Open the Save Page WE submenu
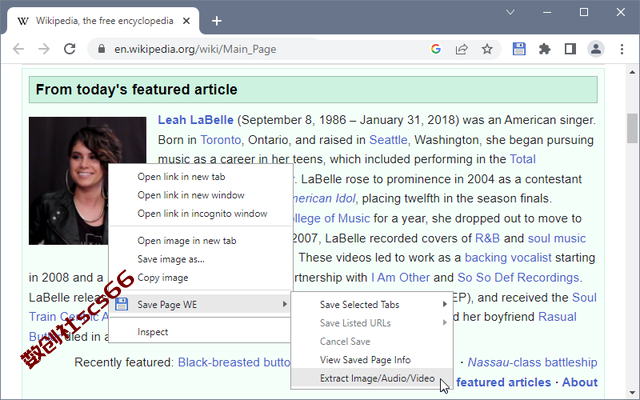This screenshot has width=640, height=400. [x=201, y=304]
